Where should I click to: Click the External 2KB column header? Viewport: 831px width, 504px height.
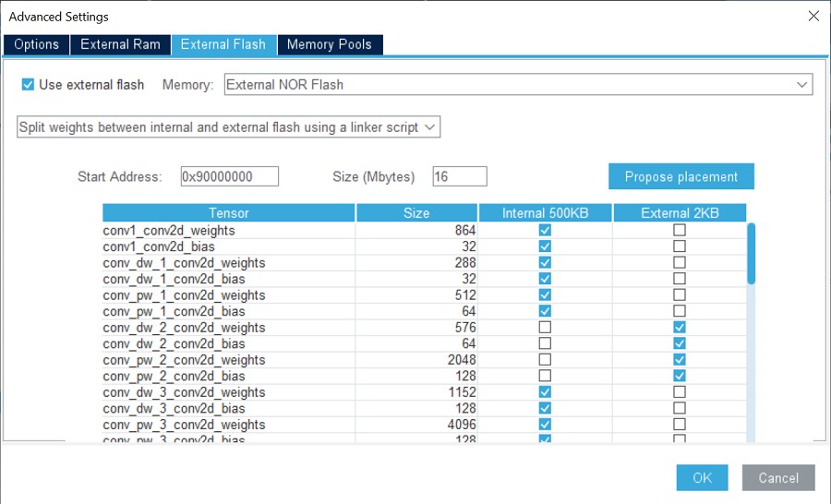[680, 213]
